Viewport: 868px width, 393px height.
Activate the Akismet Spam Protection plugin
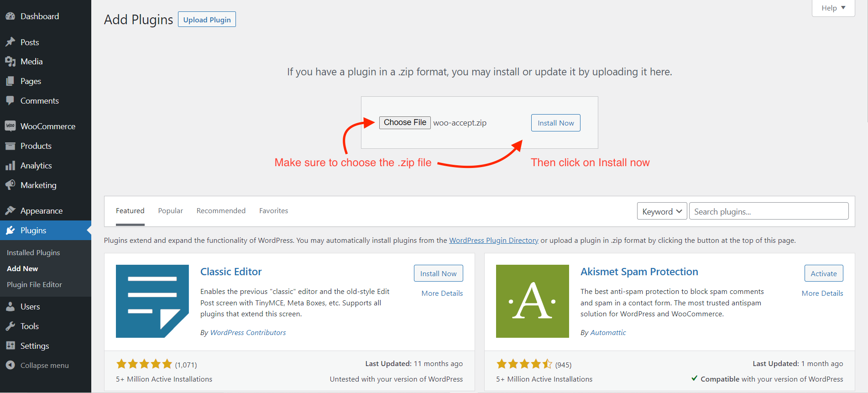click(x=823, y=273)
